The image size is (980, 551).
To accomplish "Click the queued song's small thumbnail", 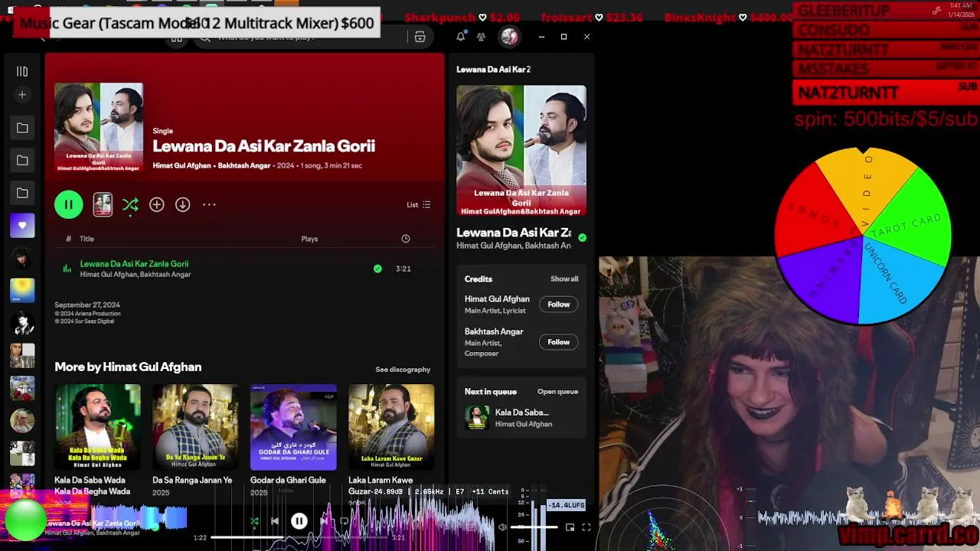I will point(477,418).
